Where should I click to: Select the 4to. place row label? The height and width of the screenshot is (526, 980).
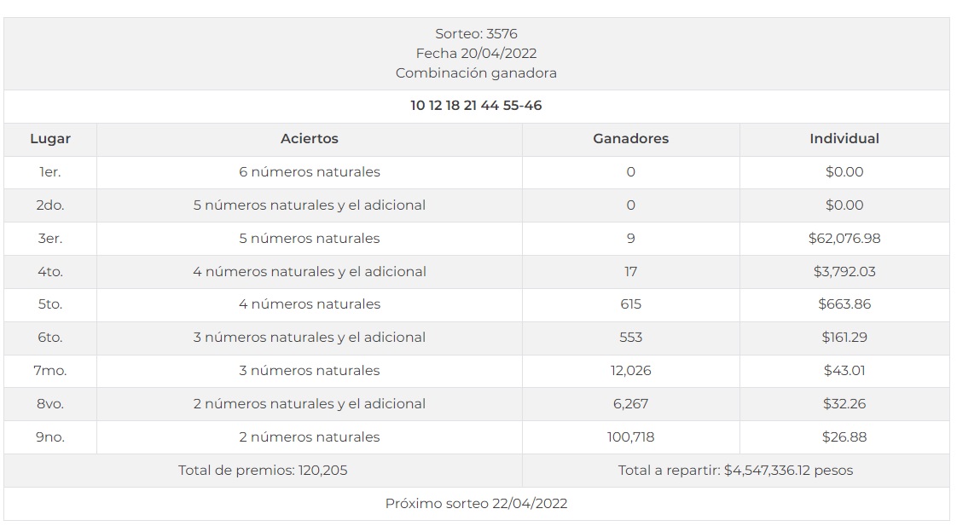50,272
